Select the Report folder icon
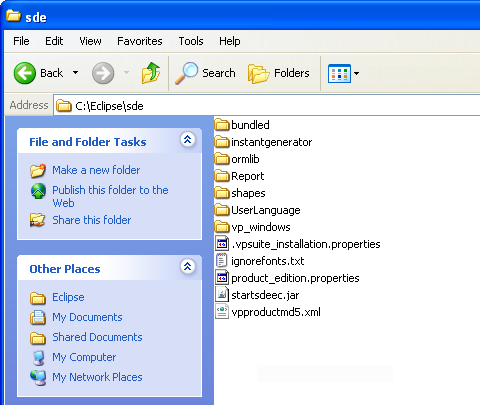Image resolution: width=480 pixels, height=405 pixels. pyautogui.click(x=222, y=176)
